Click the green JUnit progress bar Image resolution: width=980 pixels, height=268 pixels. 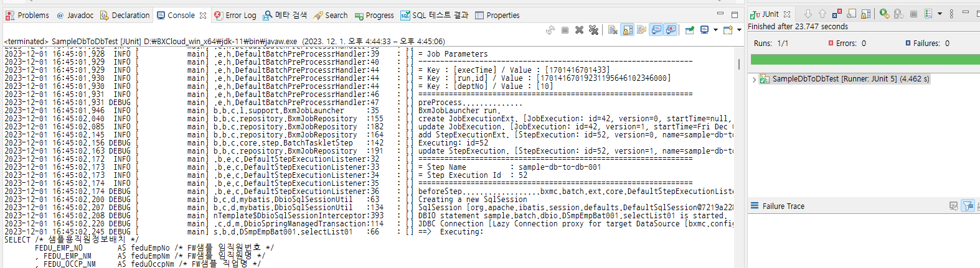[x=865, y=60]
